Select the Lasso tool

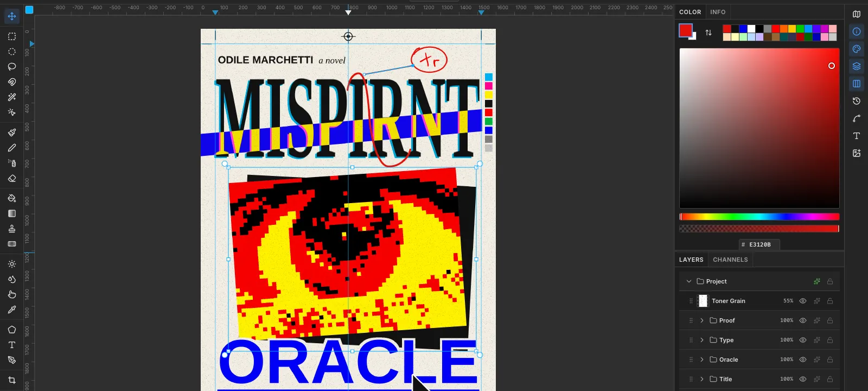tap(12, 67)
